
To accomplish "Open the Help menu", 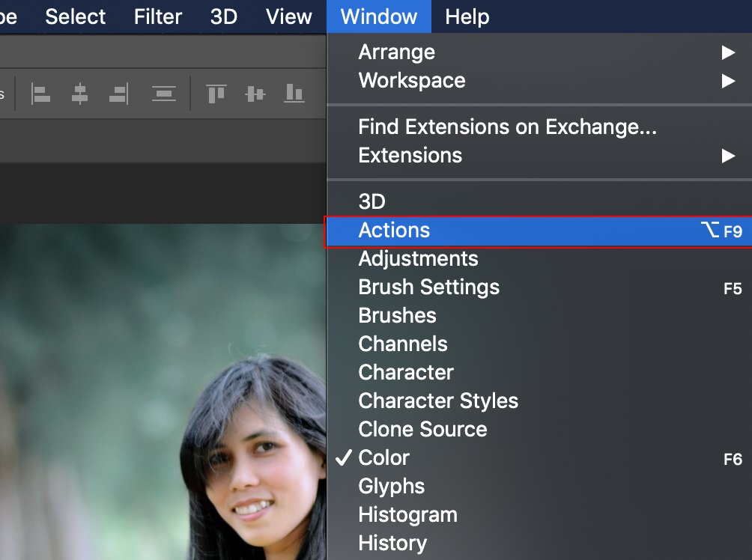I will click(x=467, y=16).
